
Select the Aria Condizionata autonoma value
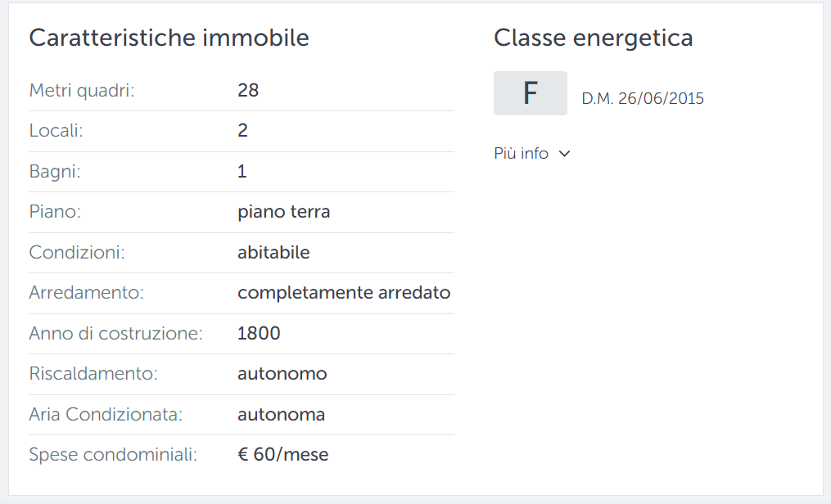(281, 415)
